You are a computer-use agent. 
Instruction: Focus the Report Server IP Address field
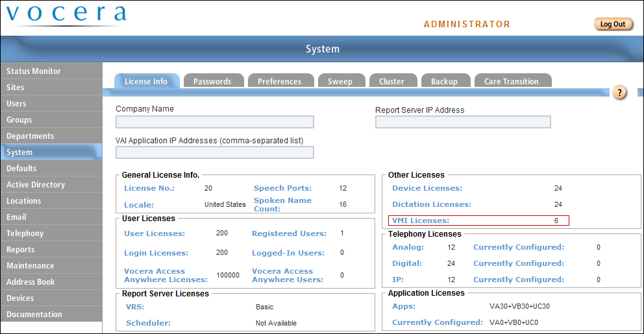[x=463, y=122]
